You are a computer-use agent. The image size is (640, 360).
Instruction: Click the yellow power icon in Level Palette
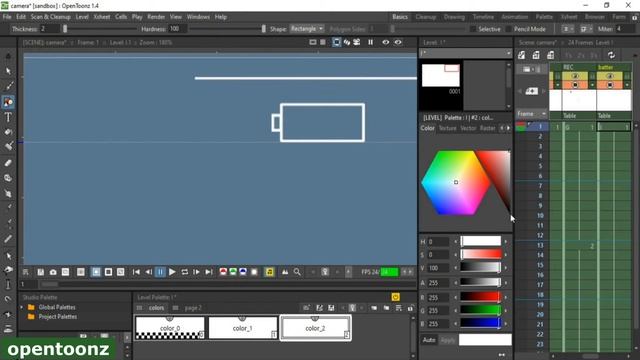pos(395,297)
